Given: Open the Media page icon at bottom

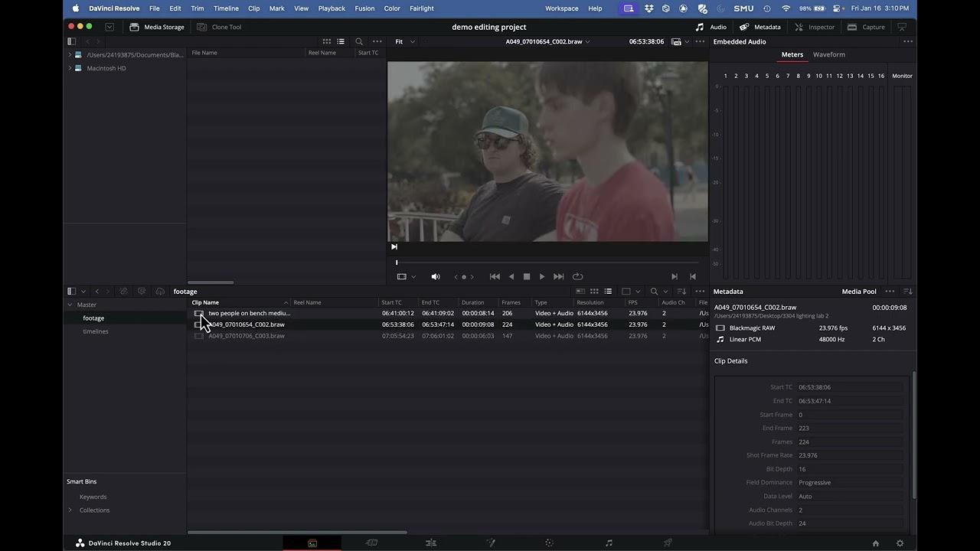Looking at the screenshot, I should click(x=312, y=543).
